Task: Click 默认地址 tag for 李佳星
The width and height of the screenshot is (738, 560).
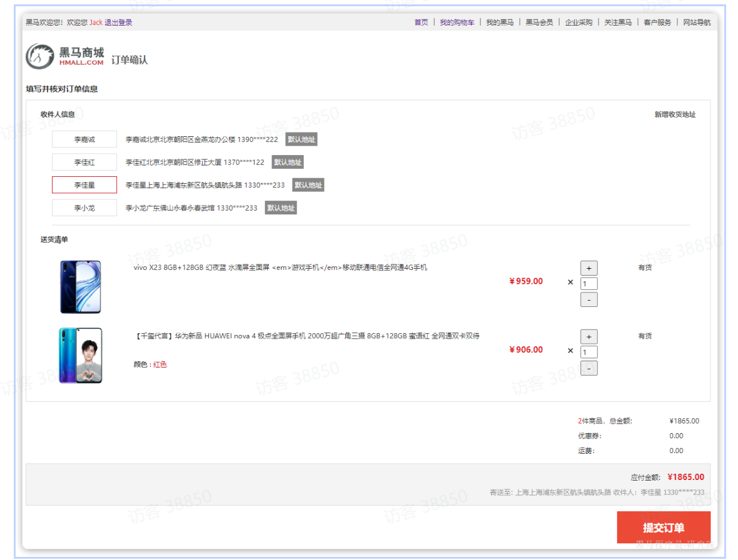Action: [x=308, y=185]
